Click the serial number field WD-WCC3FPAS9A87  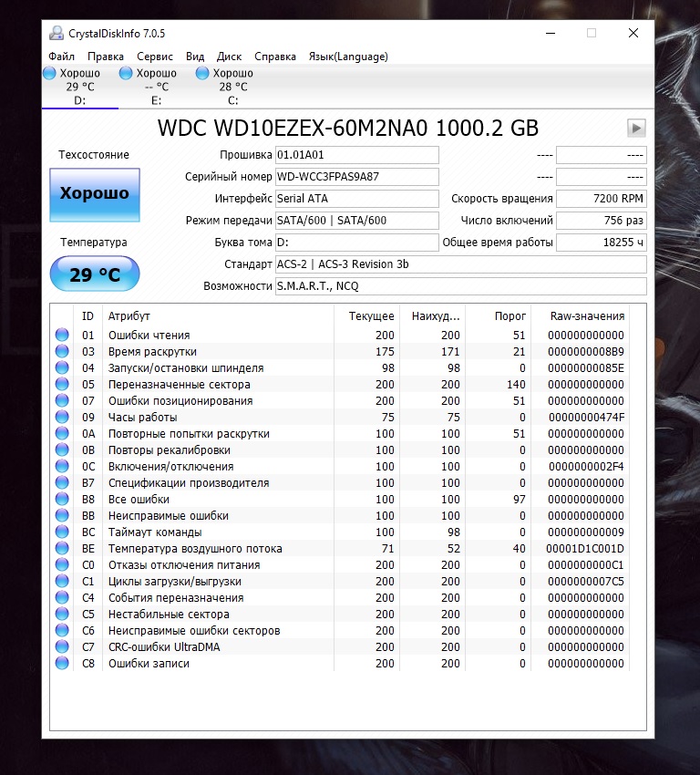[x=356, y=177]
